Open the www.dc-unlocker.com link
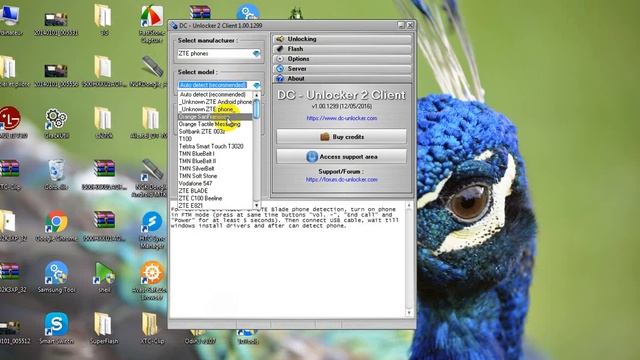 click(342, 118)
